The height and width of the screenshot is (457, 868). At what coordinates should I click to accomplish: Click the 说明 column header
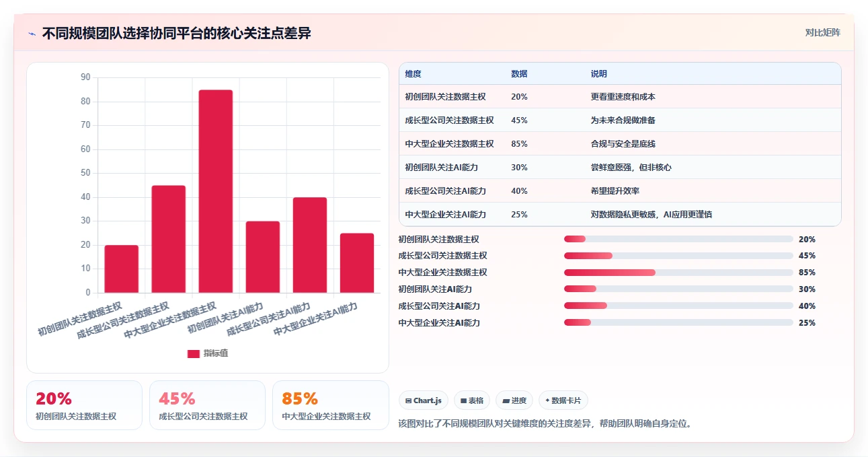click(599, 74)
